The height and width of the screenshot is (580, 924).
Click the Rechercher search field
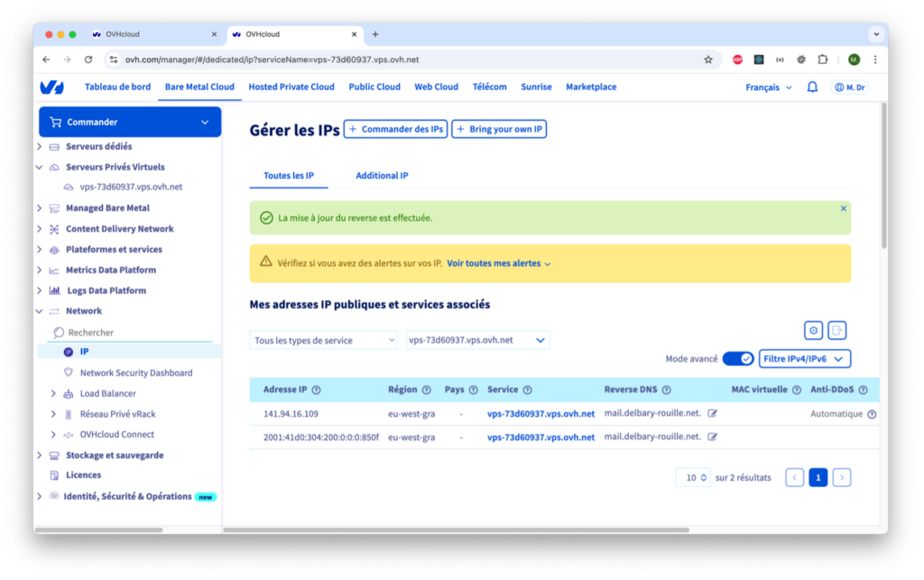pos(131,333)
